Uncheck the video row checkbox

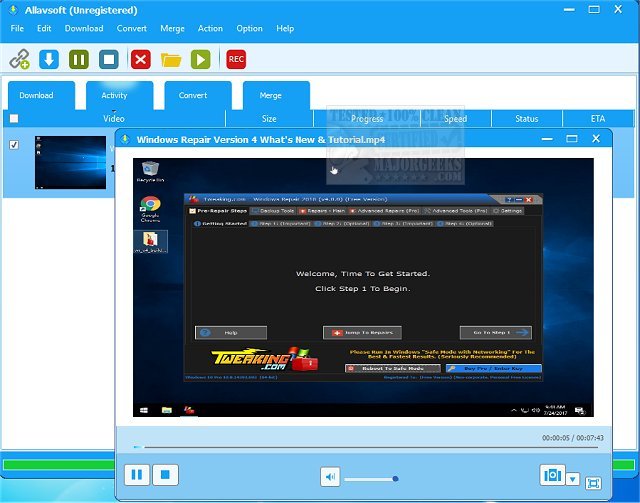14,145
